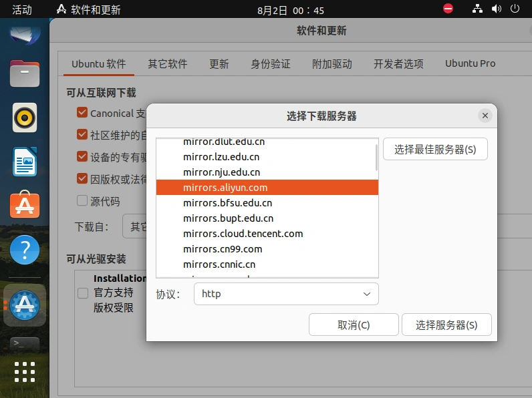Click 选择最佳服务器 button

(x=435, y=149)
